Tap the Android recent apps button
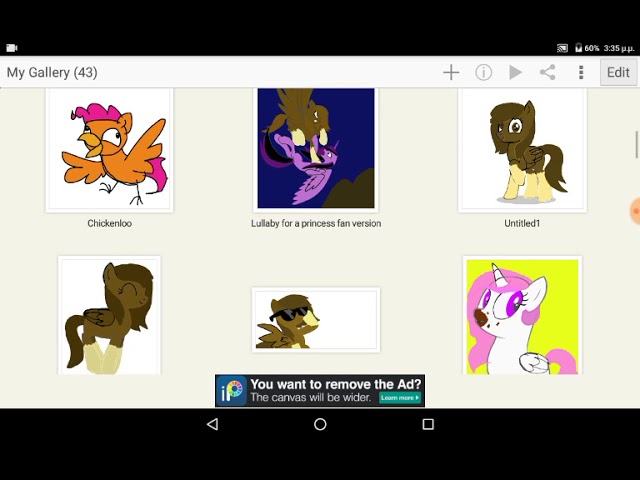The width and height of the screenshot is (640, 480). coord(428,424)
